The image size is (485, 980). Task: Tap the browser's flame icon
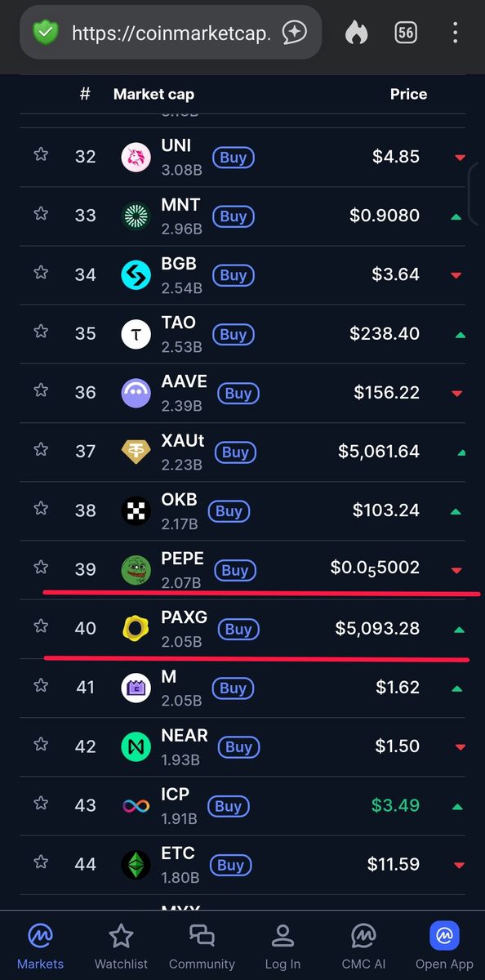[x=356, y=33]
